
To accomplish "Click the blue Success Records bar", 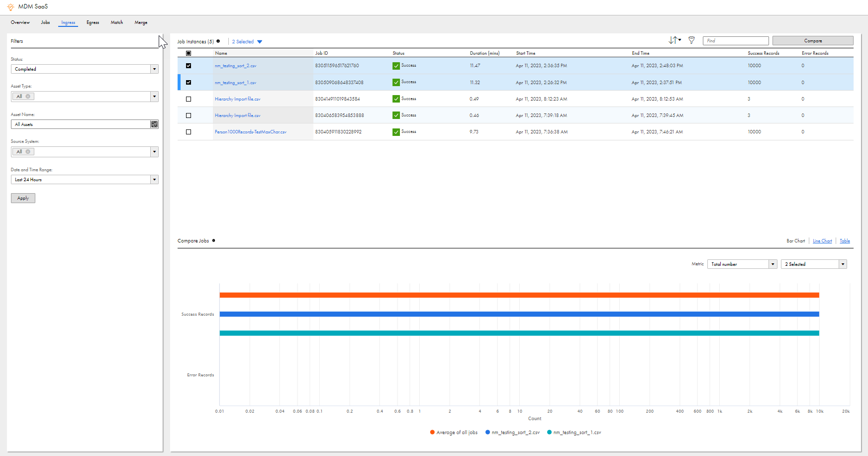I will [519, 314].
